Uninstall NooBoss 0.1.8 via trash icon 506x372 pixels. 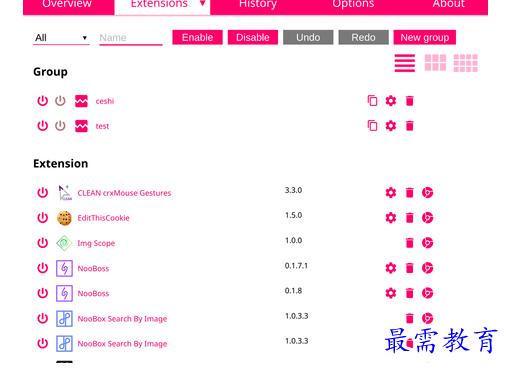(x=410, y=293)
